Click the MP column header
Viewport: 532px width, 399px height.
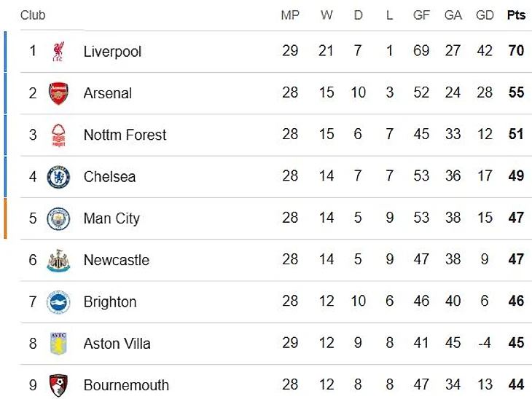(290, 15)
